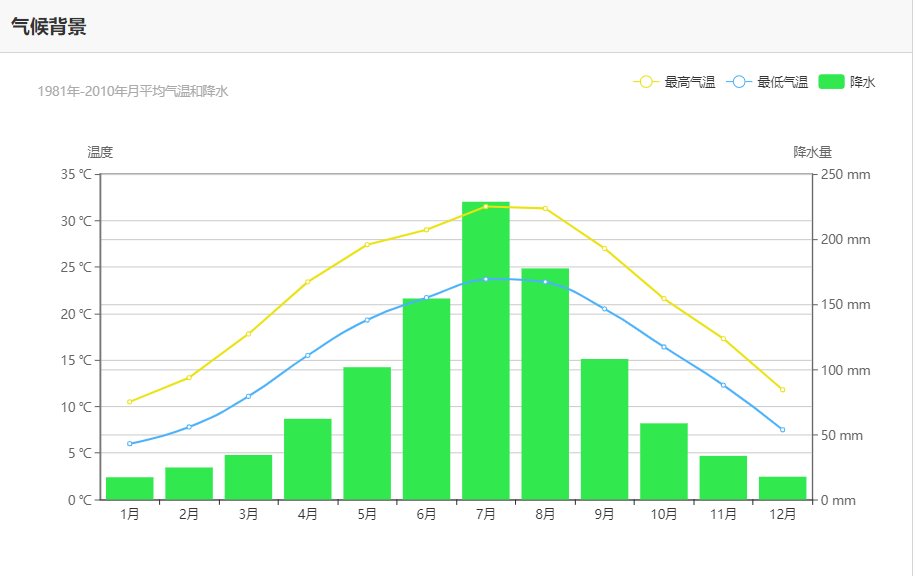Click the 气候背景 panel title
The width and height of the screenshot is (914, 576).
coord(49,27)
